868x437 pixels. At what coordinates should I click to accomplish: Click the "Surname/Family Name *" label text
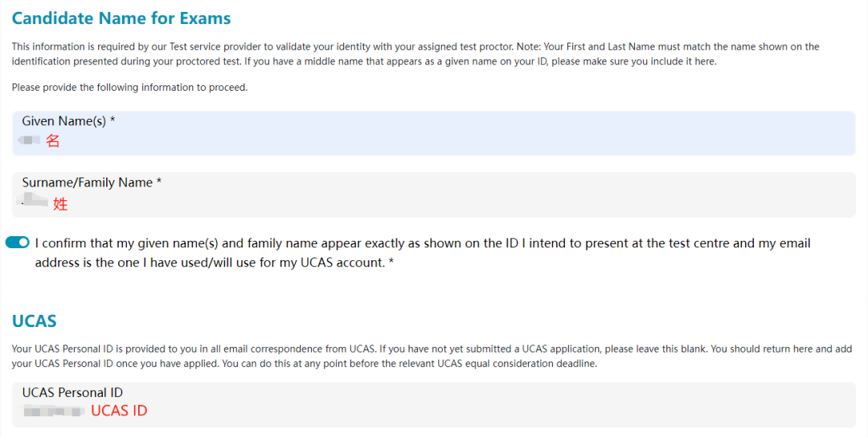(x=92, y=182)
